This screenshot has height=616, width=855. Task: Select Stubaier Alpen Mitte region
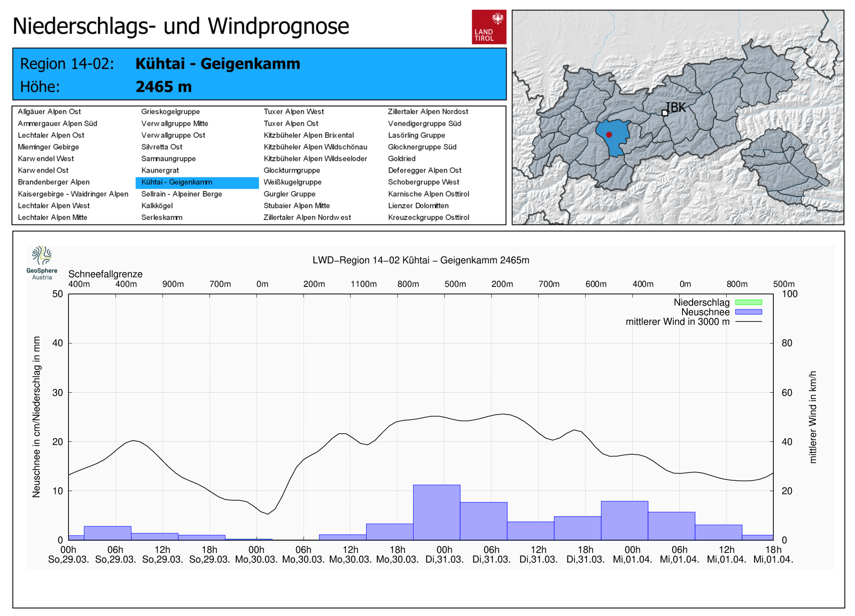pos(297,206)
